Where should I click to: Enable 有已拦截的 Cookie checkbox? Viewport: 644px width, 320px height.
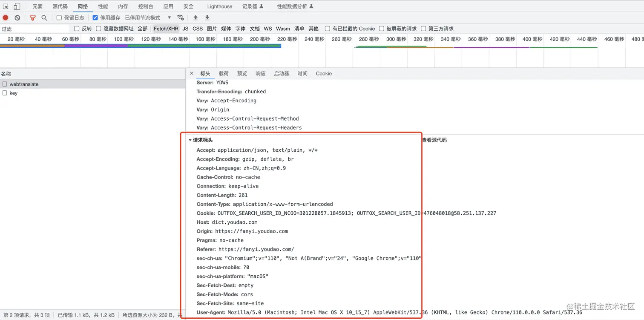coord(327,29)
